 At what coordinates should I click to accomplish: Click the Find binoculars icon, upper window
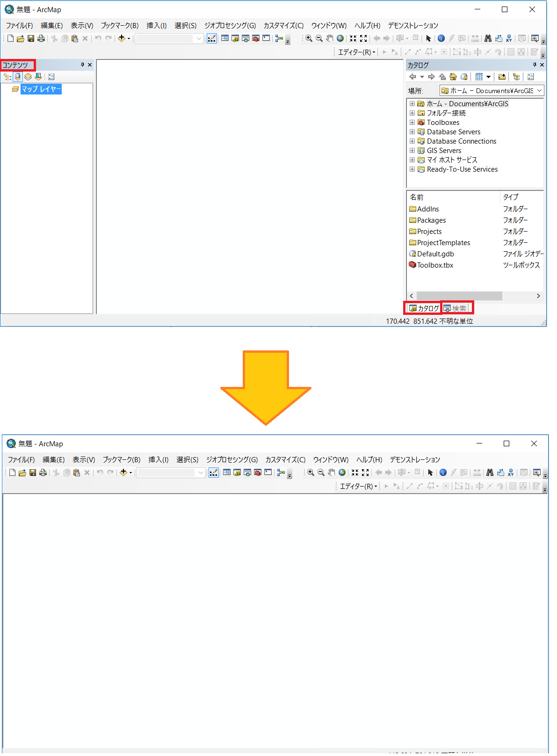[488, 38]
